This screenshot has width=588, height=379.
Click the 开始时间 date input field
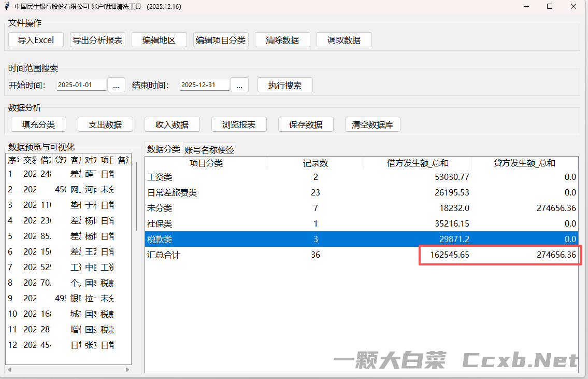coord(81,85)
